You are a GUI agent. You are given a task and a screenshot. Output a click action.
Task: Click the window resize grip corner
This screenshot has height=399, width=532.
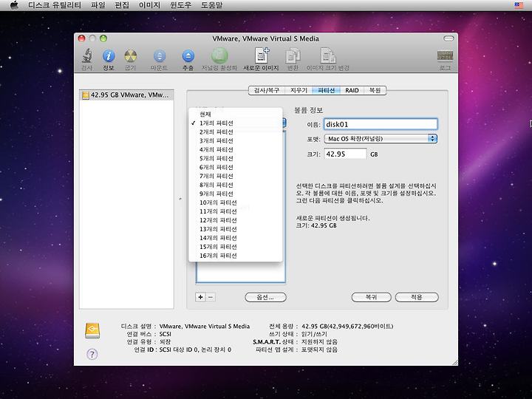(x=454, y=362)
